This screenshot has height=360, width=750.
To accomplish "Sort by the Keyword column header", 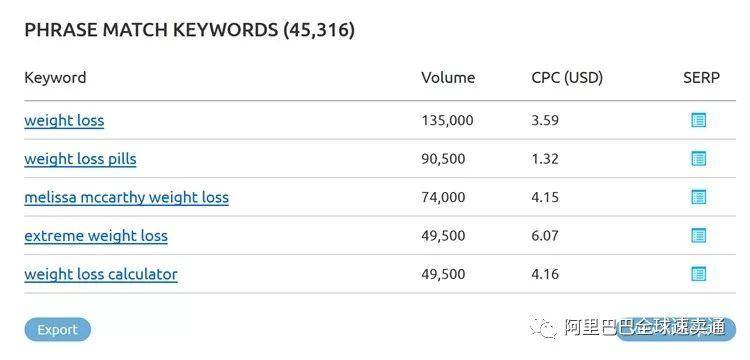I will [x=55, y=77].
